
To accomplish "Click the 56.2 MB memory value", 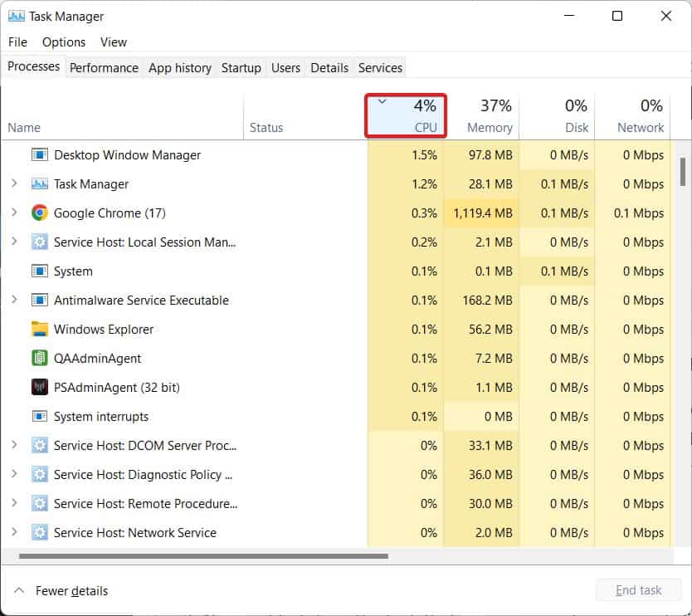I will click(490, 330).
